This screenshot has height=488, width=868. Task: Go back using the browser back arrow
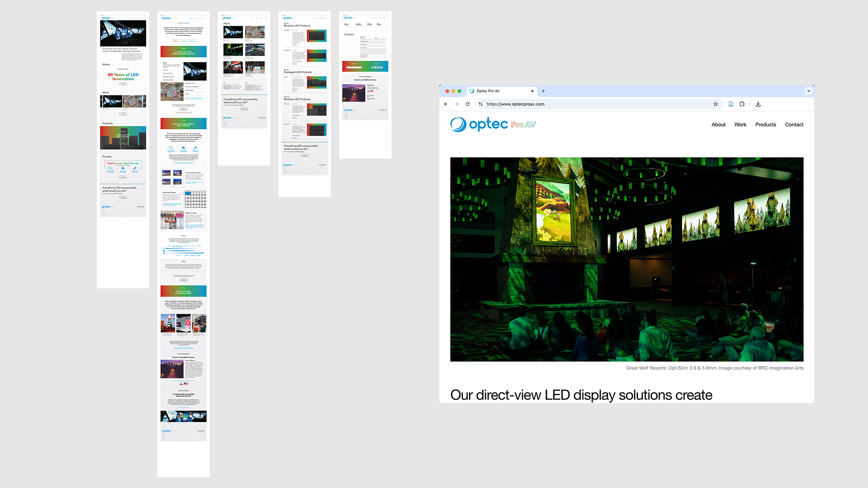pyautogui.click(x=446, y=104)
